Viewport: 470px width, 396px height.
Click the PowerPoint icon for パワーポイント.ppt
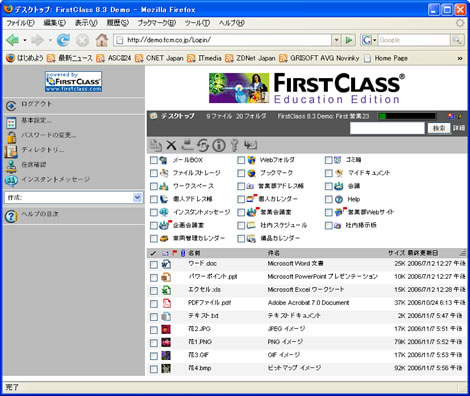[x=166, y=277]
